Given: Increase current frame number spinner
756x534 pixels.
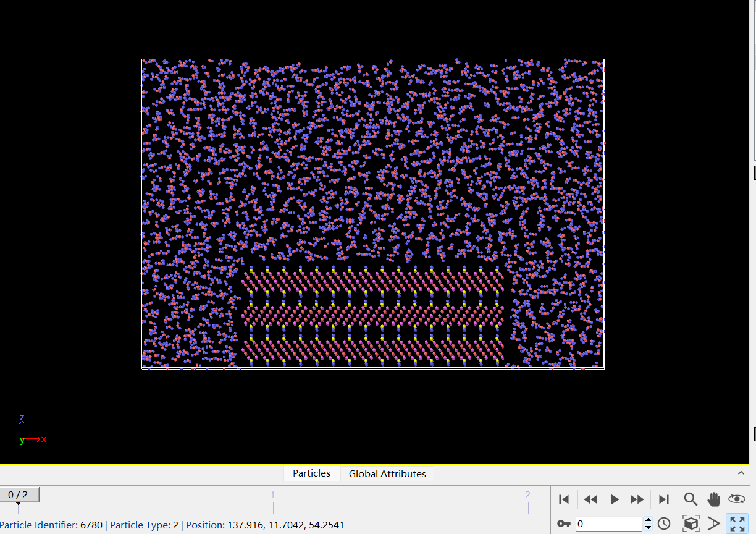Looking at the screenshot, I should tap(648, 520).
